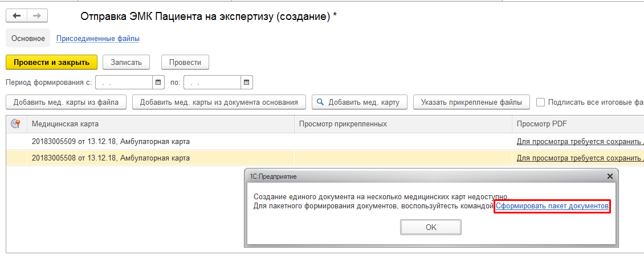Click the forward navigation arrow
644x259 pixels.
(37, 16)
